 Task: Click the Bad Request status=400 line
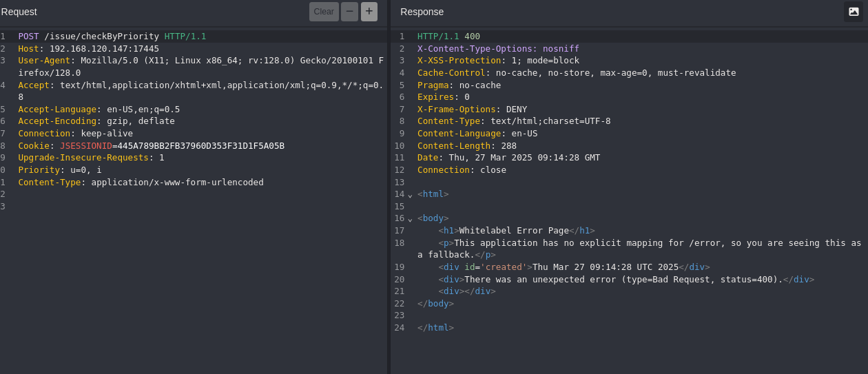pos(626,280)
